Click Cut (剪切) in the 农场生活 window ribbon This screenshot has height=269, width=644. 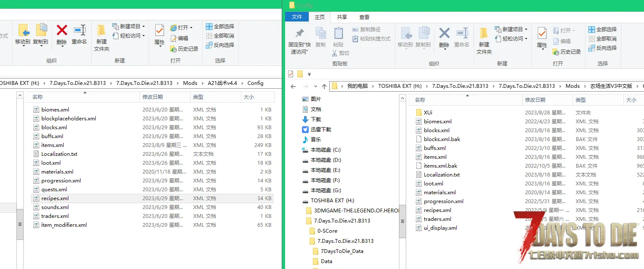point(341,53)
